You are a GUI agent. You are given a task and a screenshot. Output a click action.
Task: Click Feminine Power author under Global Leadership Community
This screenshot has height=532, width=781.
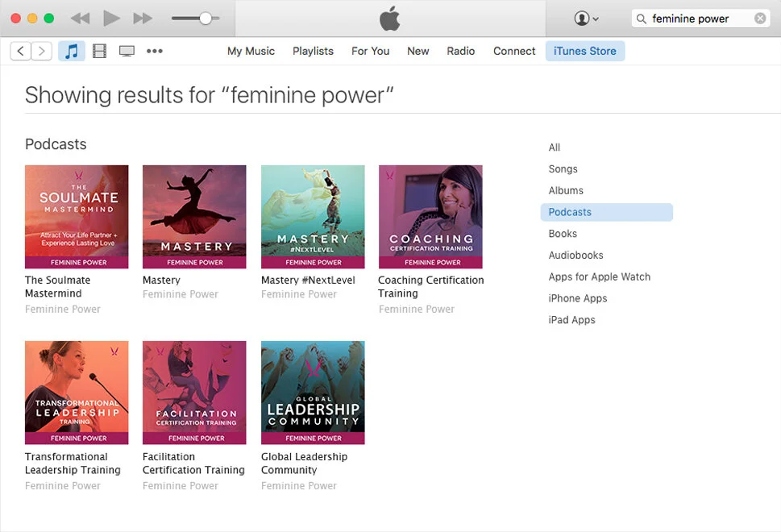(x=299, y=486)
